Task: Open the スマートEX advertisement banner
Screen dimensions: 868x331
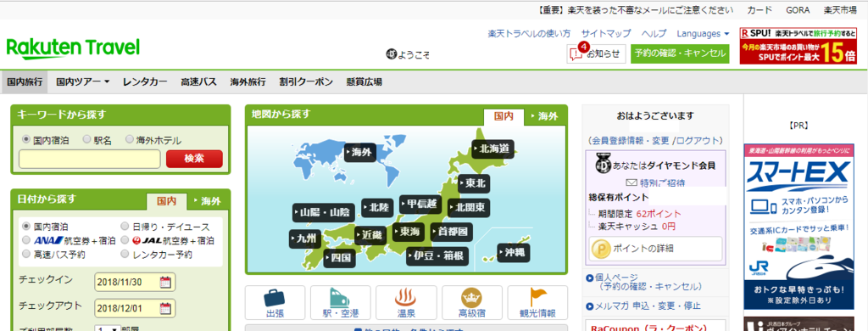Action: coord(798,226)
